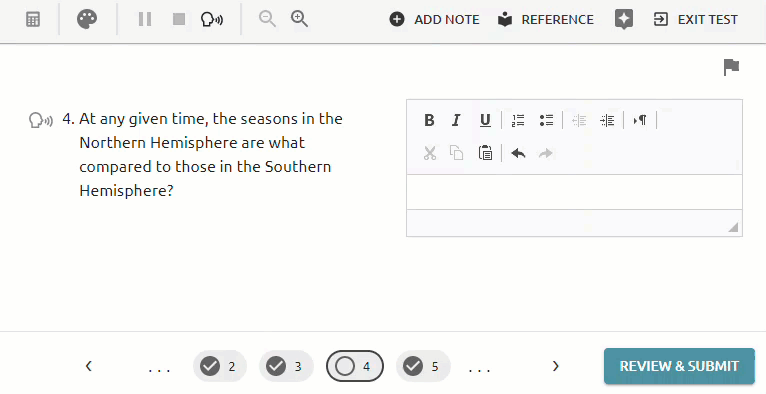Image resolution: width=766 pixels, height=394 pixels.
Task: Toggle underline formatting in the editor
Action: [x=485, y=120]
